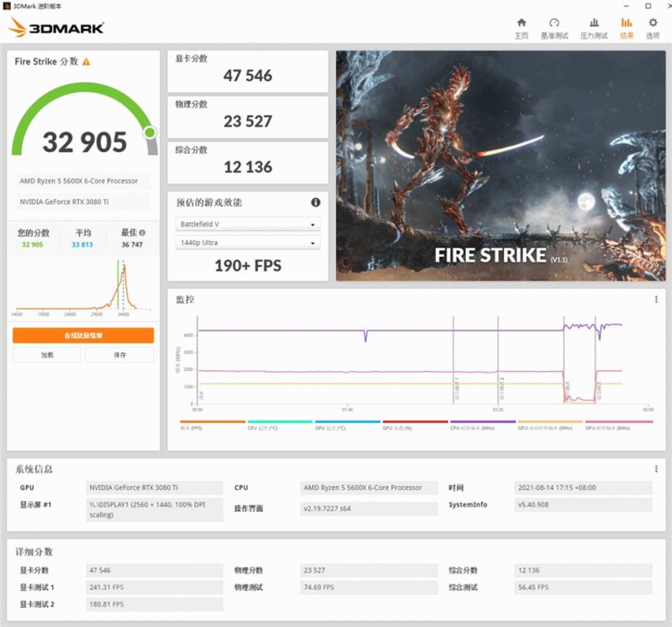Open Stress Tests (压力测试) icon
This screenshot has height=627, width=672.
(594, 28)
